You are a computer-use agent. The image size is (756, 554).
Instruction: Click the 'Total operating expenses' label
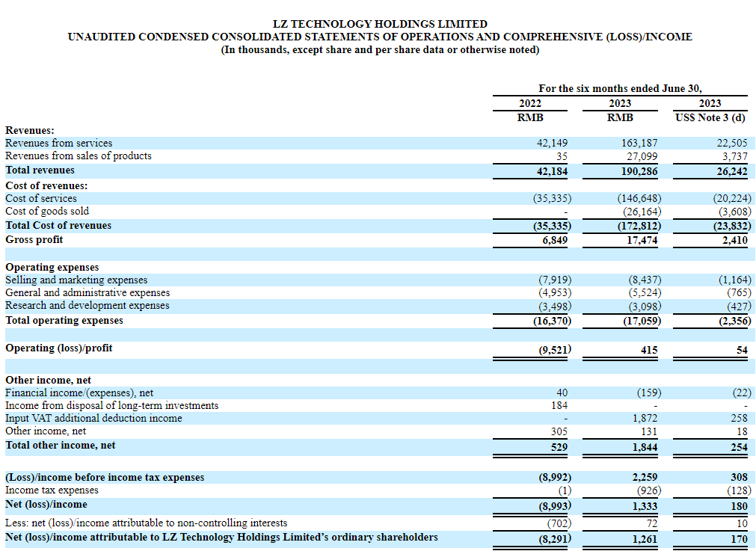point(64,320)
